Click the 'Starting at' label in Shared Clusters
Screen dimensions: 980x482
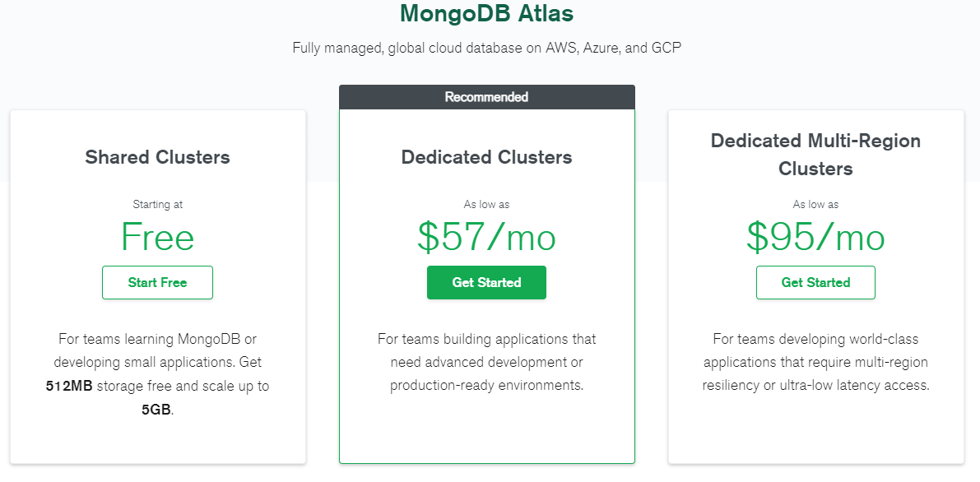[157, 204]
